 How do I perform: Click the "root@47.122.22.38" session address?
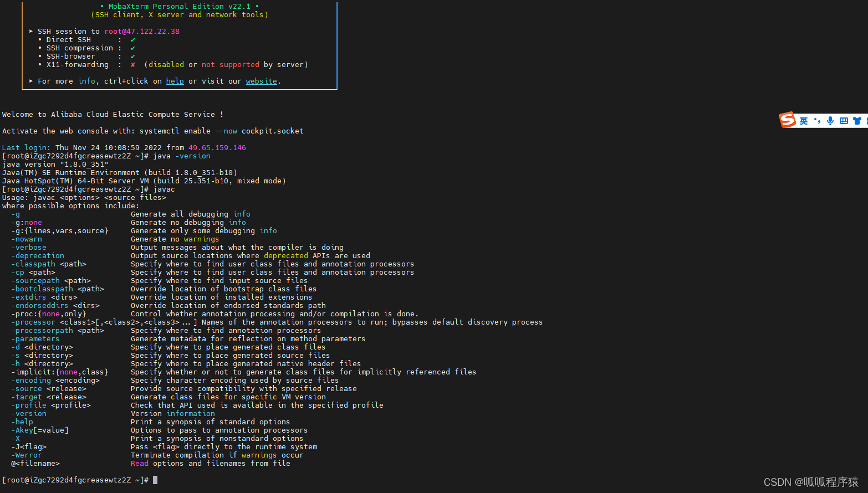pyautogui.click(x=142, y=32)
